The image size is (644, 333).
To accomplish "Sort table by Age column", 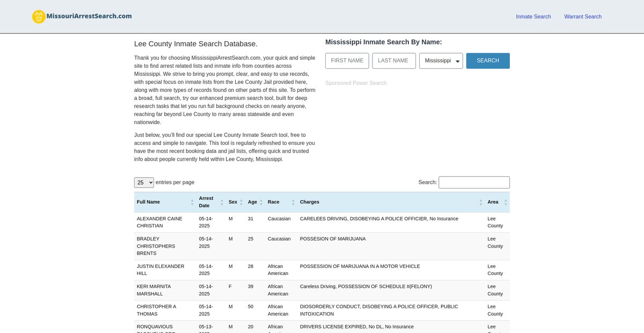I will pyautogui.click(x=255, y=202).
